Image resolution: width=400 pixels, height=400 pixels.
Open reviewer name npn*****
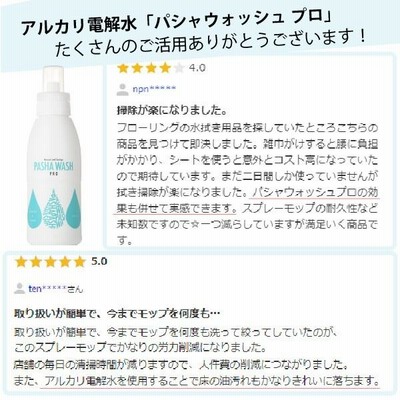point(154,89)
